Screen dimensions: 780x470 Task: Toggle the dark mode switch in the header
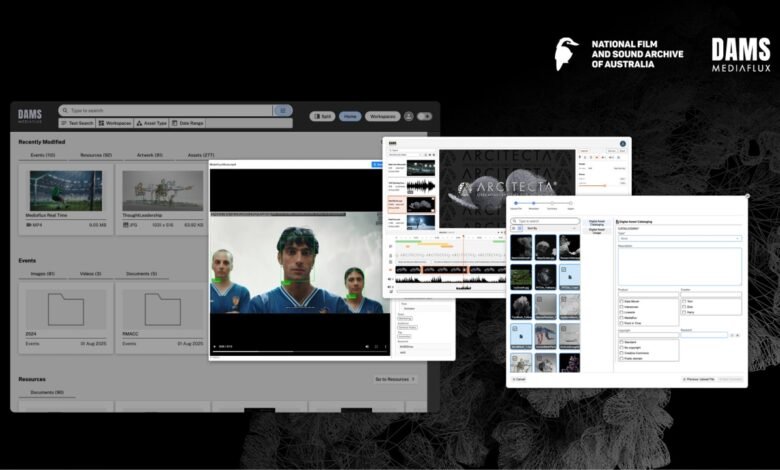pos(424,116)
